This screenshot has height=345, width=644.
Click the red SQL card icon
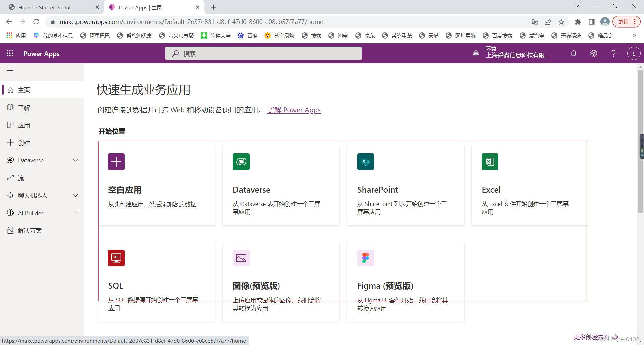116,258
